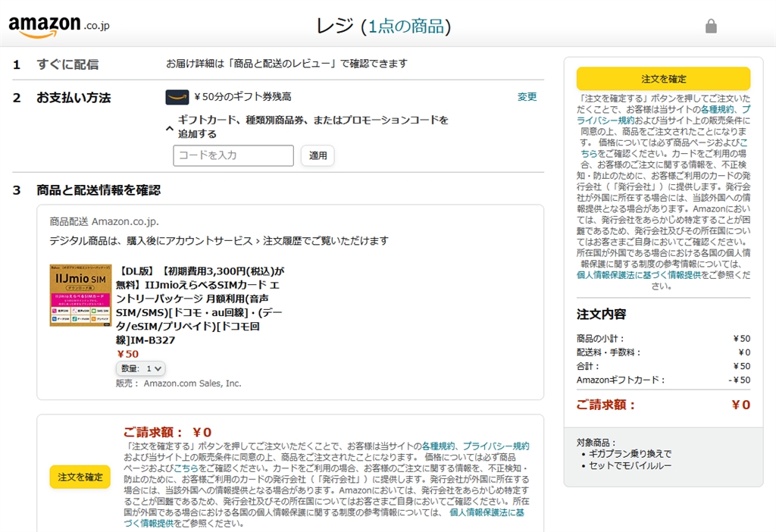Viewport: 776px width, 532px height.
Task: Click ギガプラン乗り換えで bullet item
Action: [630, 453]
